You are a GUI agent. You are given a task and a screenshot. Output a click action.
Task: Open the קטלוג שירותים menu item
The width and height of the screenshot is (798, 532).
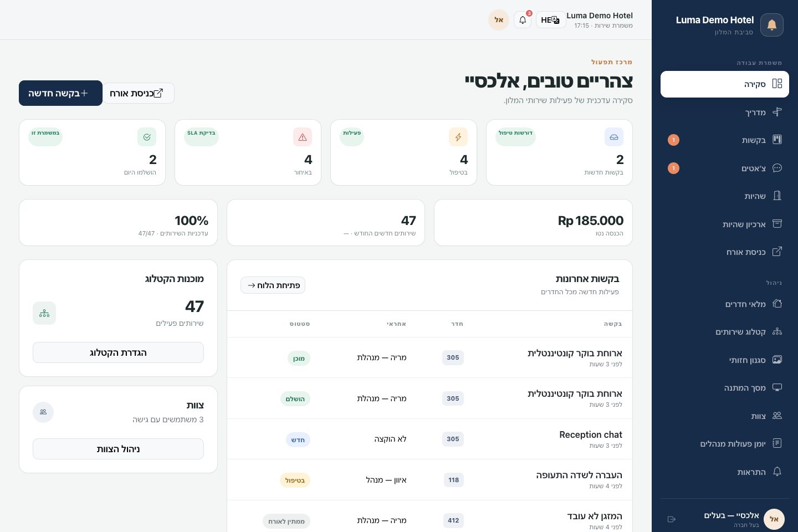pos(725,331)
